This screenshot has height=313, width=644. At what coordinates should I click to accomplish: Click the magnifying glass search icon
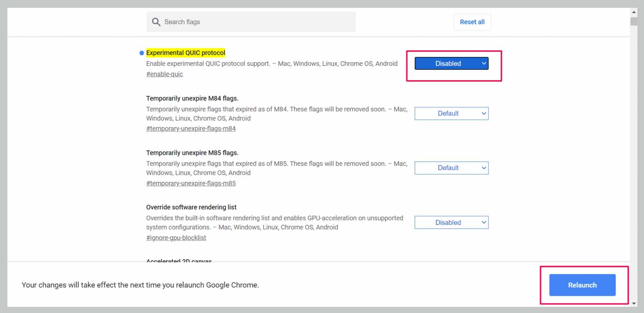pos(156,22)
